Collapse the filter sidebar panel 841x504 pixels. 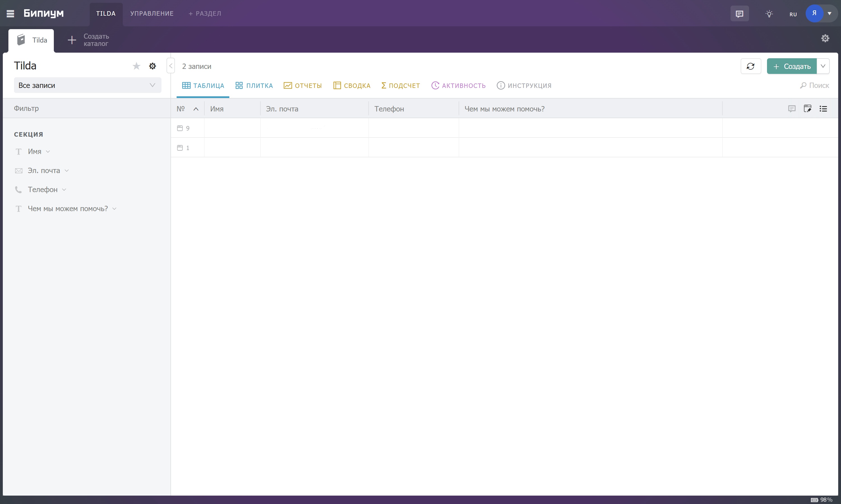click(171, 66)
